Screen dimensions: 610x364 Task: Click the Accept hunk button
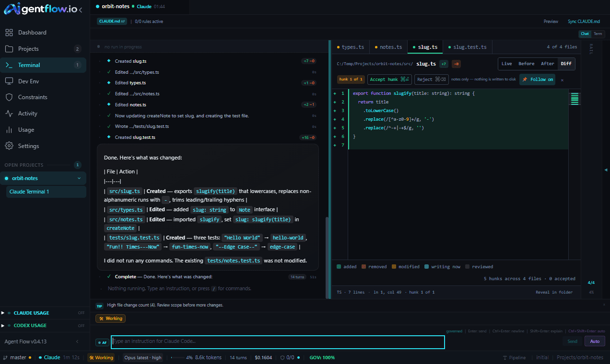tap(389, 80)
